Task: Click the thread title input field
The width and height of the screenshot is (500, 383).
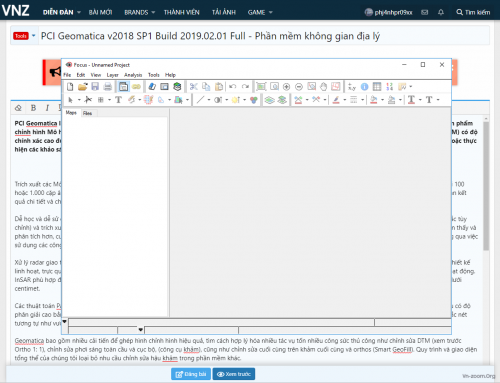Action: (x=264, y=36)
